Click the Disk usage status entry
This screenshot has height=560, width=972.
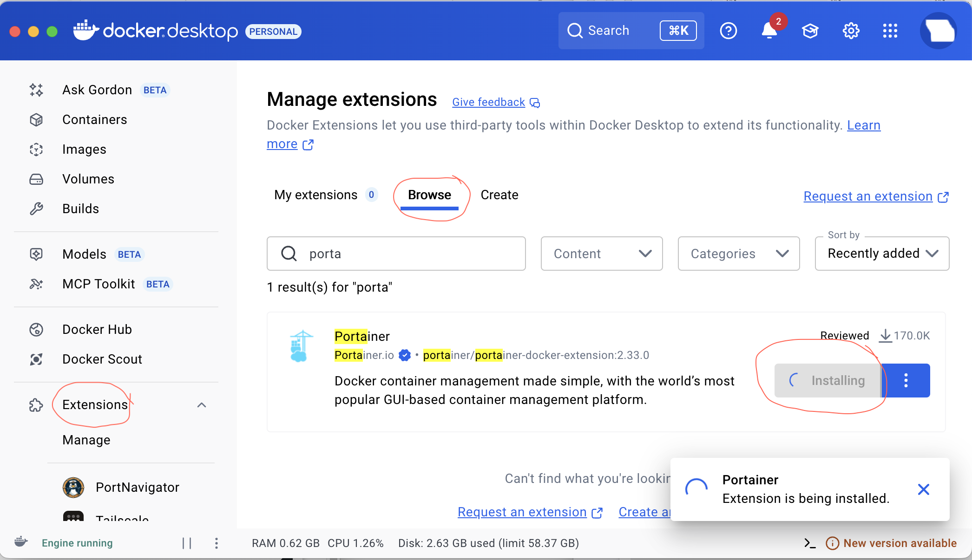(488, 543)
